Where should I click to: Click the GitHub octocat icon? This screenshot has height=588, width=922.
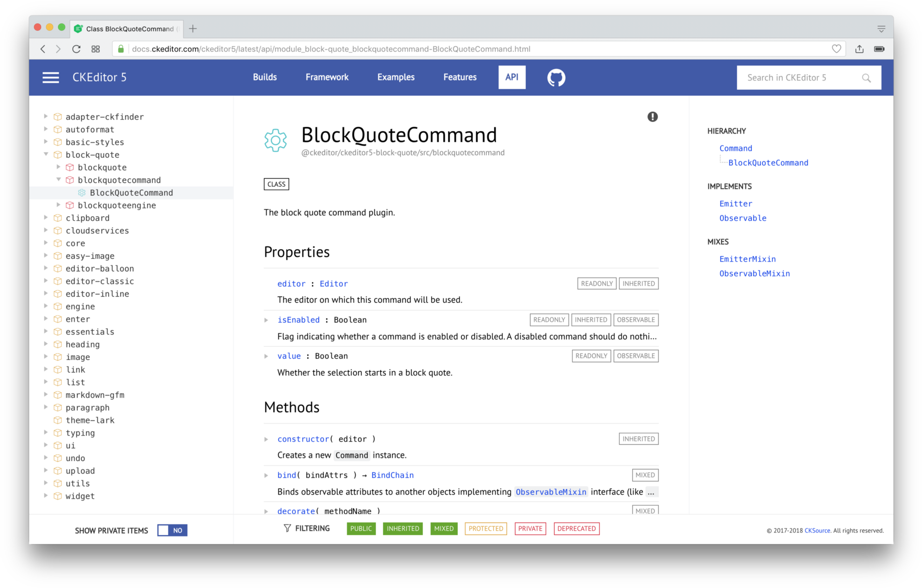556,77
